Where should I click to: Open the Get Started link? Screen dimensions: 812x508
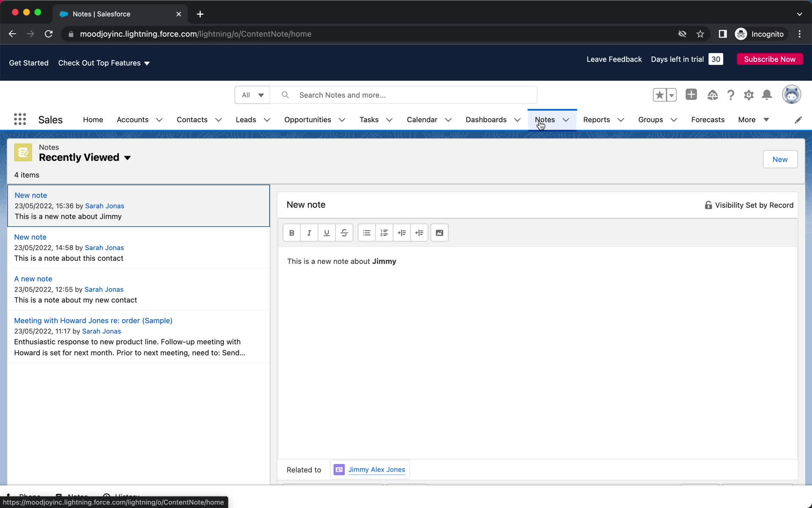pyautogui.click(x=29, y=63)
